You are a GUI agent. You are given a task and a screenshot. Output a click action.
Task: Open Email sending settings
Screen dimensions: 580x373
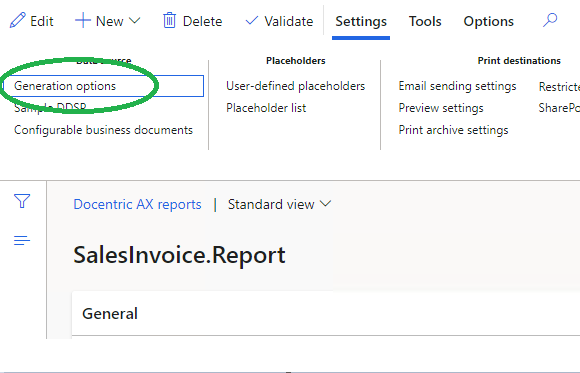tap(457, 86)
